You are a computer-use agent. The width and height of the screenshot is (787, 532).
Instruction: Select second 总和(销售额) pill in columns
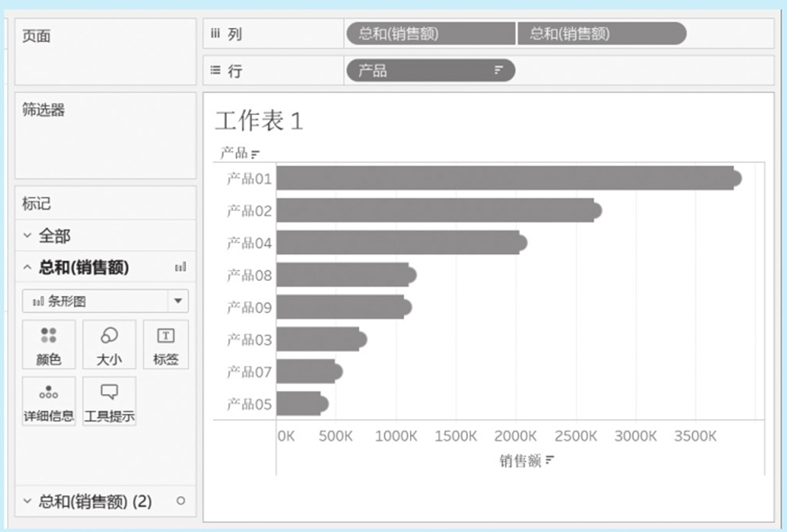click(x=602, y=34)
